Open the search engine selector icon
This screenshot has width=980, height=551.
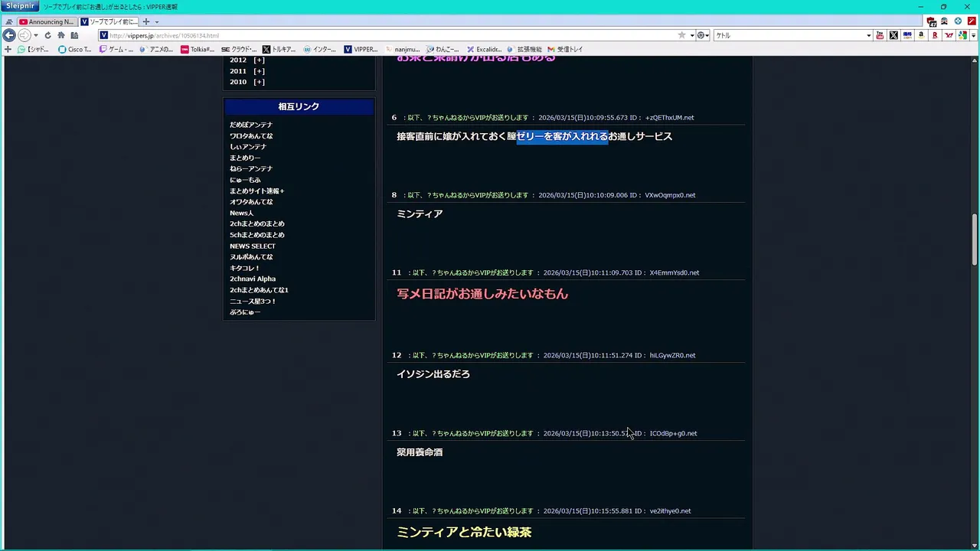[702, 35]
